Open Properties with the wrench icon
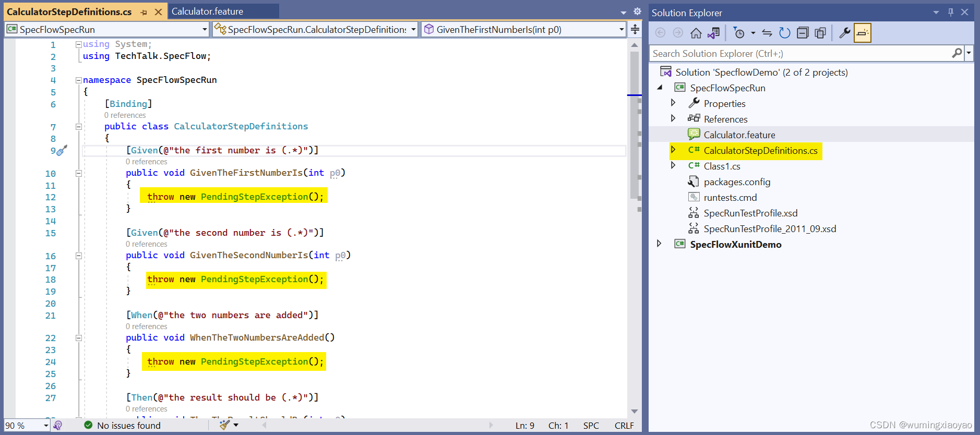The height and width of the screenshot is (435, 980). click(x=844, y=33)
